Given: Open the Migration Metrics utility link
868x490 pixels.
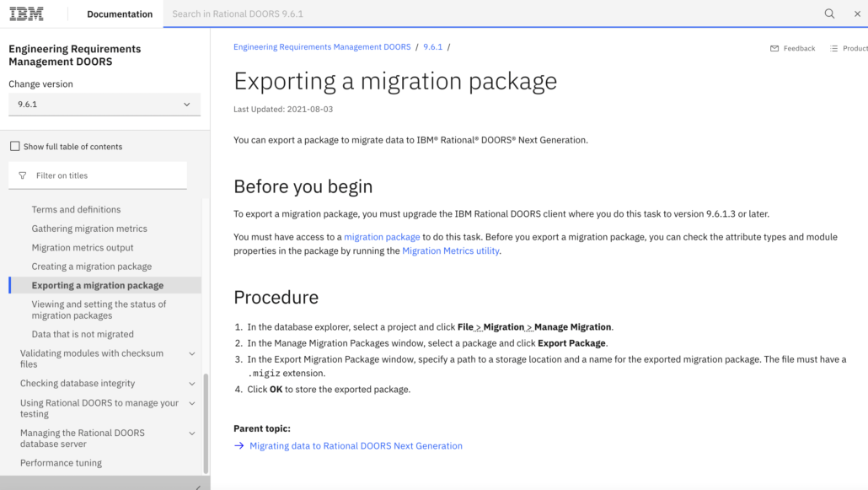Looking at the screenshot, I should click(451, 251).
